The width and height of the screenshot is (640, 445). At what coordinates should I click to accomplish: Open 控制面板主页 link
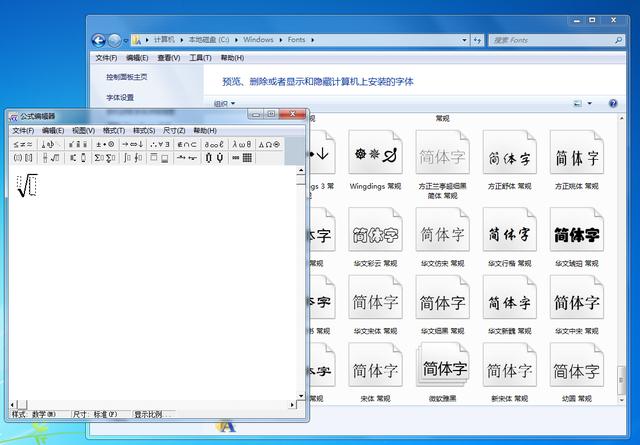tap(127, 77)
